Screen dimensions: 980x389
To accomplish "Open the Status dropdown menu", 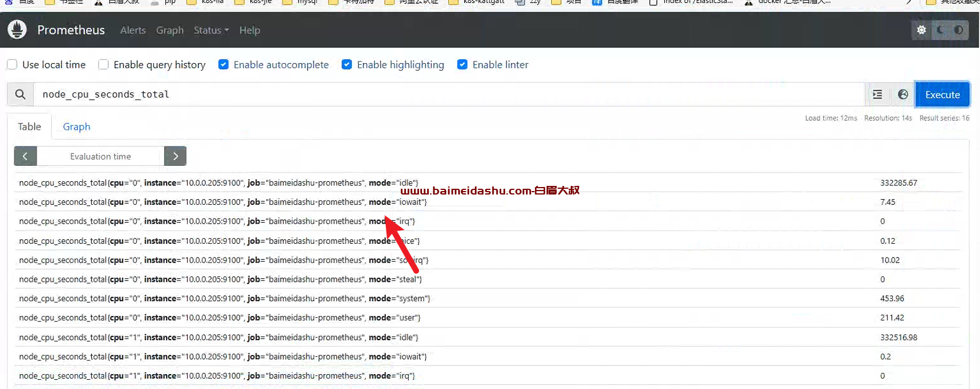I will click(211, 30).
